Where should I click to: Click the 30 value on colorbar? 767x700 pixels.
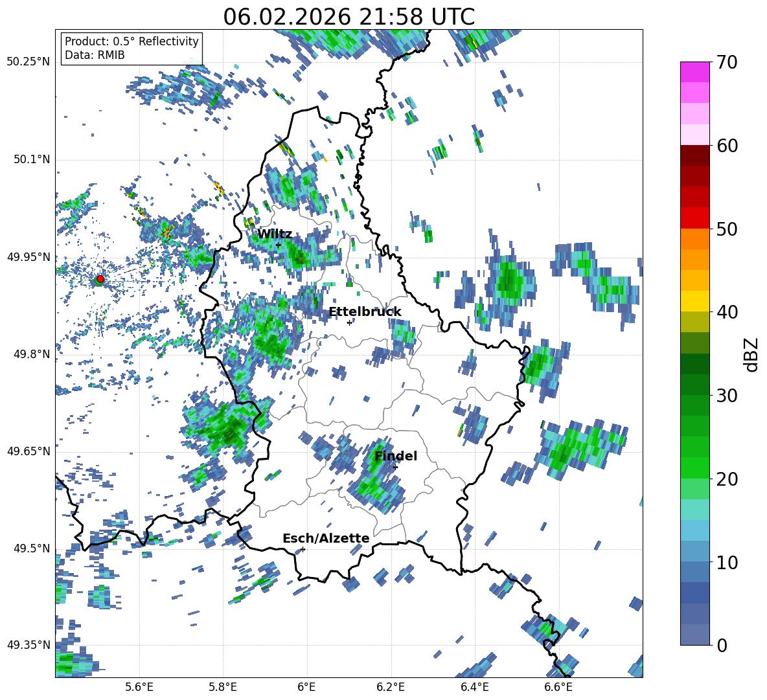(x=727, y=396)
